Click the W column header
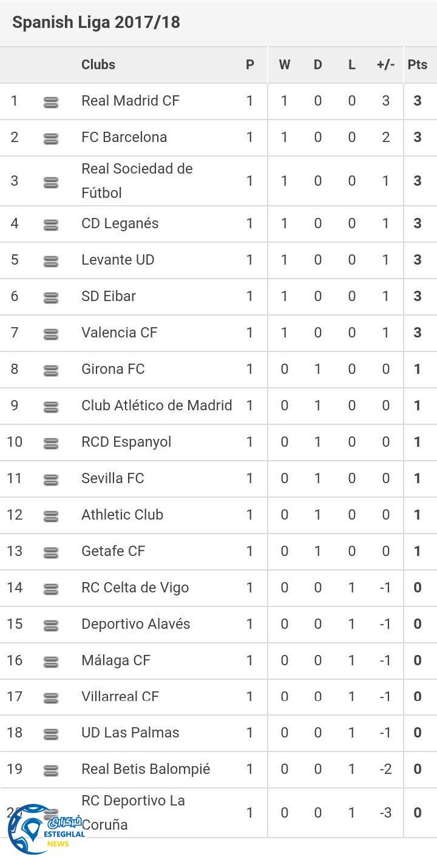The height and width of the screenshot is (868, 437). coord(284,64)
